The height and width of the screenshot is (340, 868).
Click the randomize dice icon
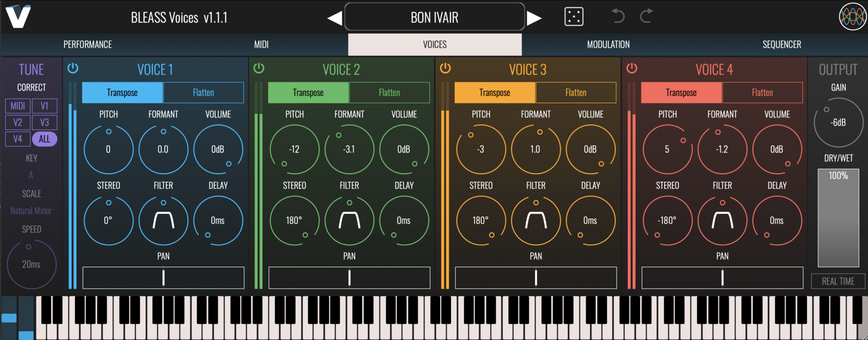point(574,17)
